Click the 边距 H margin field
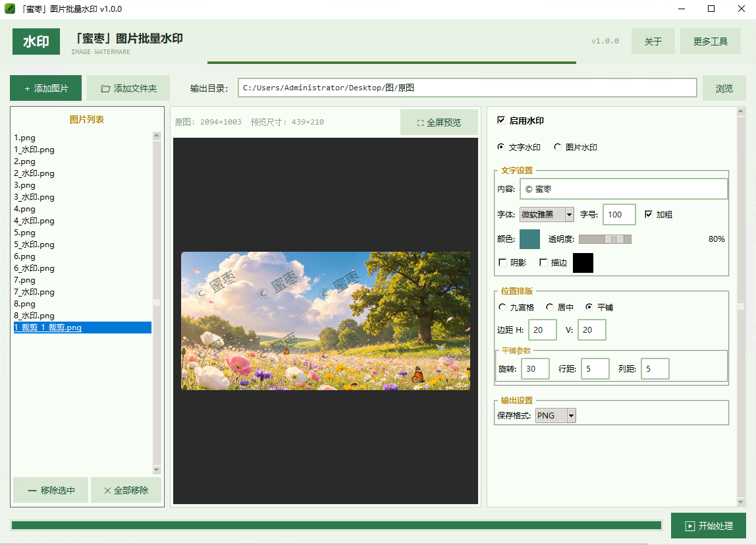 543,330
